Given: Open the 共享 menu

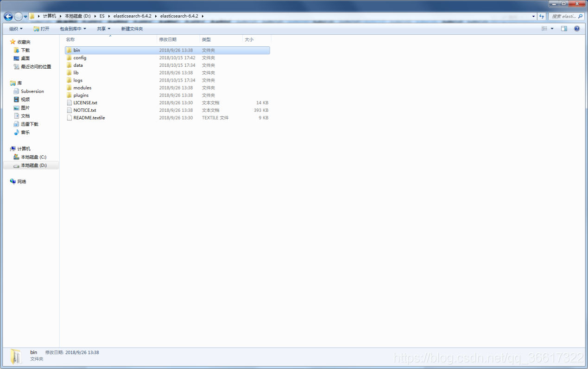Looking at the screenshot, I should pos(104,29).
